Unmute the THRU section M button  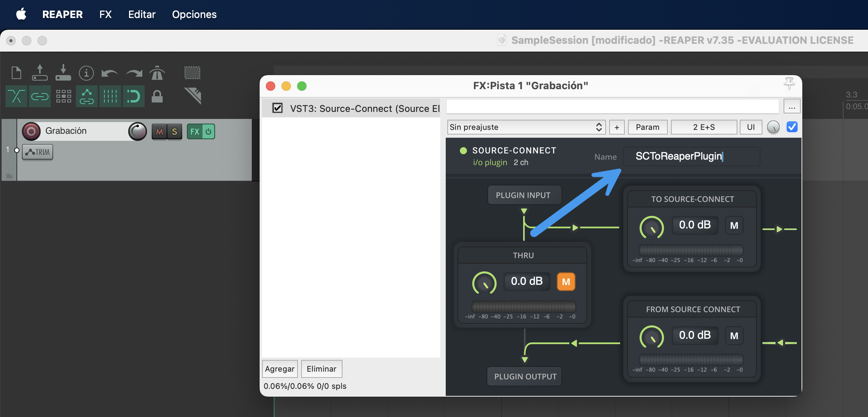[566, 282]
